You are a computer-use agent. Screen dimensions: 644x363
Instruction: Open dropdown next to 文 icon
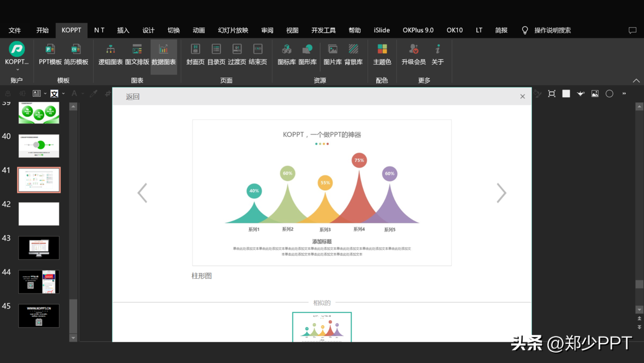[63, 94]
